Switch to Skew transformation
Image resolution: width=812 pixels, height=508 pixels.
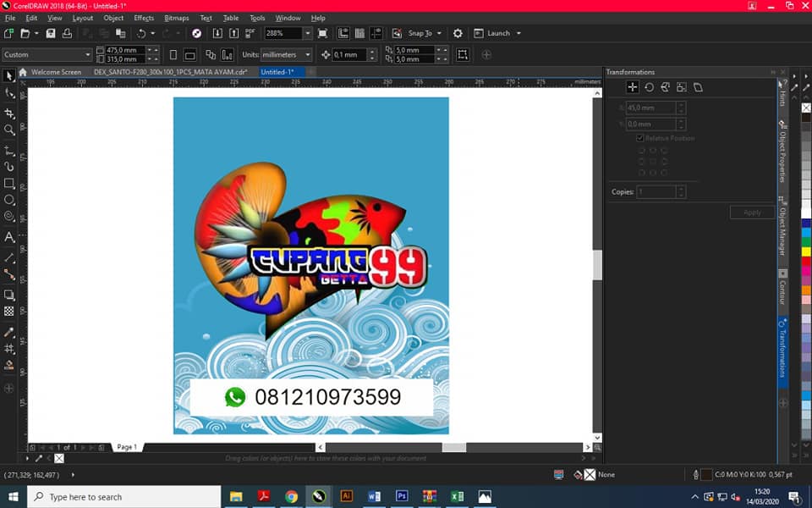tap(698, 87)
